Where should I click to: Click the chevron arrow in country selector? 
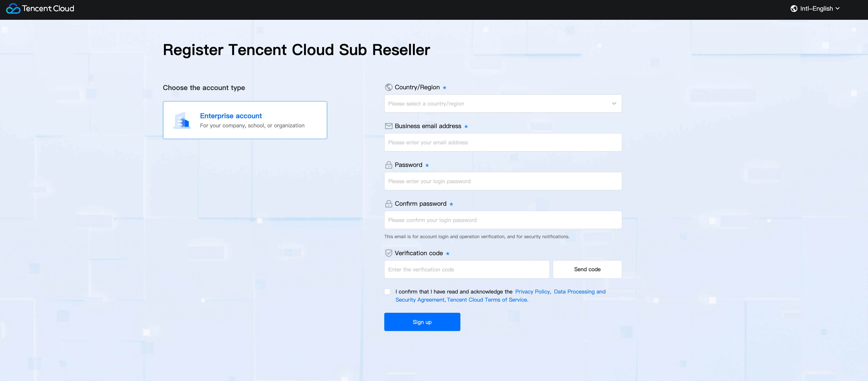click(x=614, y=104)
